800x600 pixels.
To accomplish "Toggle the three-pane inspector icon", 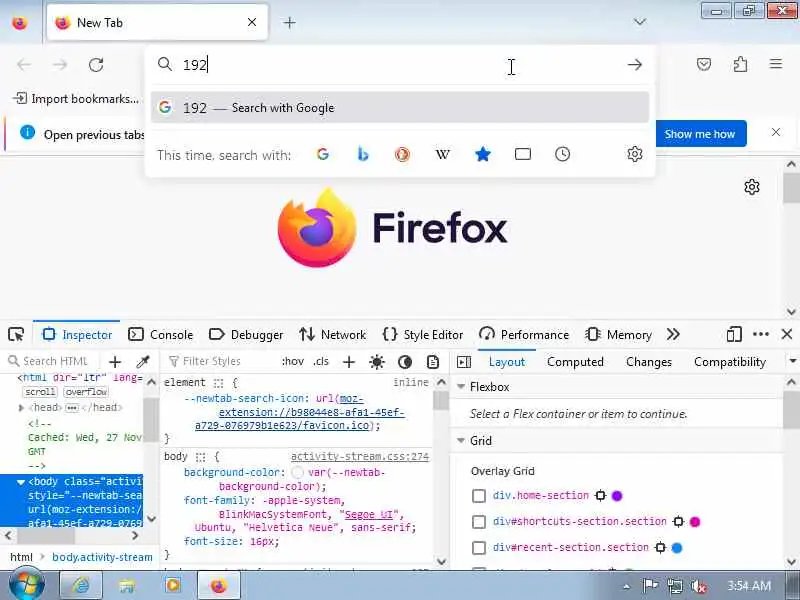I will click(464, 362).
